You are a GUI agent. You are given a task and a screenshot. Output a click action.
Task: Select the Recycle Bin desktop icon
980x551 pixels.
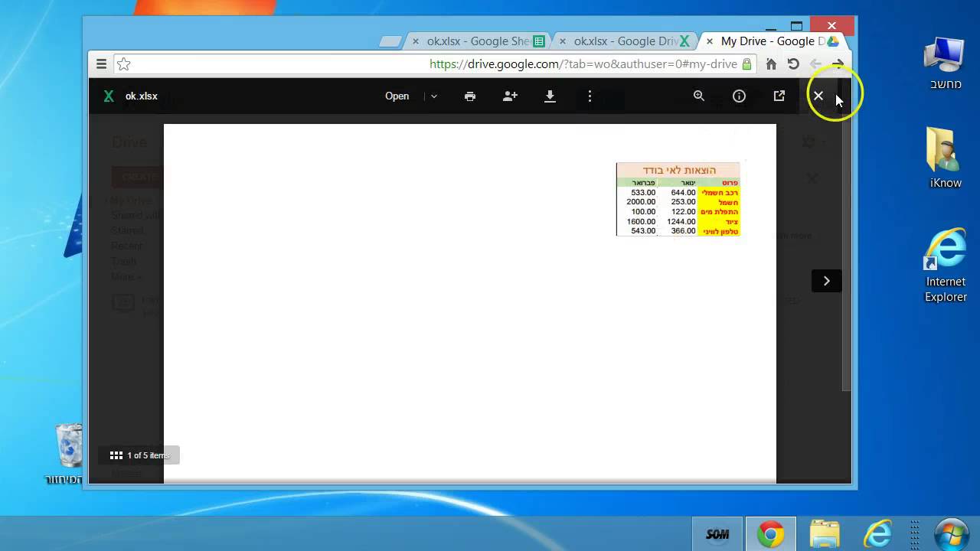click(64, 453)
